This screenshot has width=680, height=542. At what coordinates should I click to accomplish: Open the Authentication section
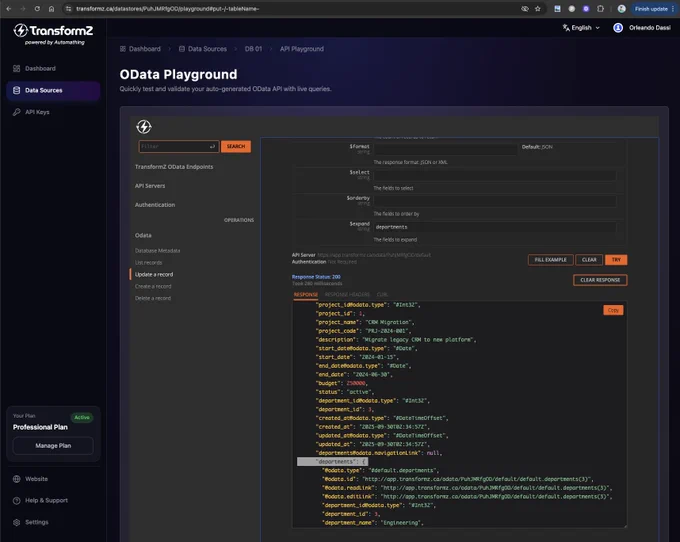(155, 205)
